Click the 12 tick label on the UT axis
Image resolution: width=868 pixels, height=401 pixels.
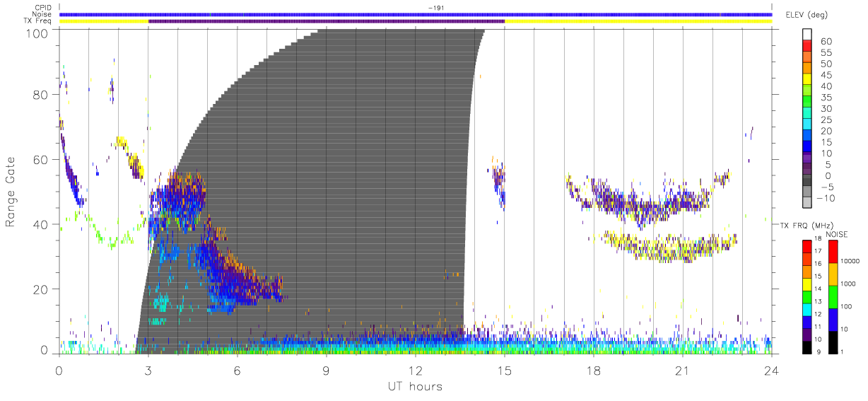pos(416,370)
